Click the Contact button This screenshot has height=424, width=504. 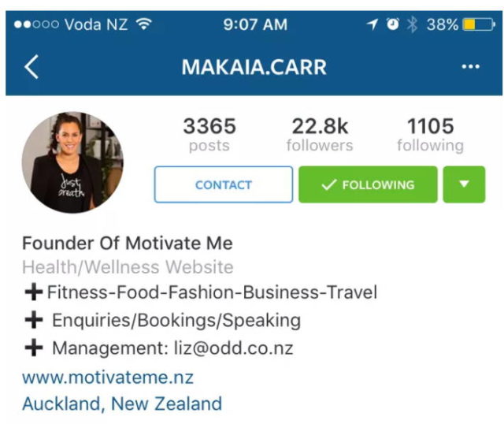(x=224, y=184)
